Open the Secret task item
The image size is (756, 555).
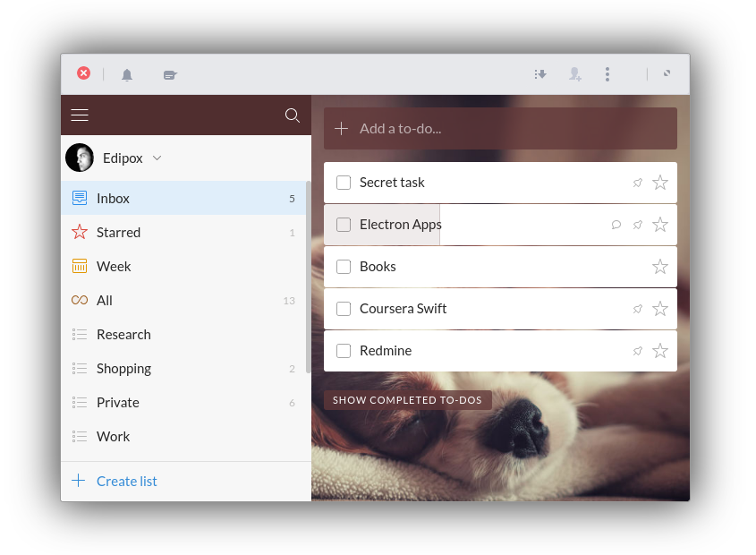tap(500, 183)
